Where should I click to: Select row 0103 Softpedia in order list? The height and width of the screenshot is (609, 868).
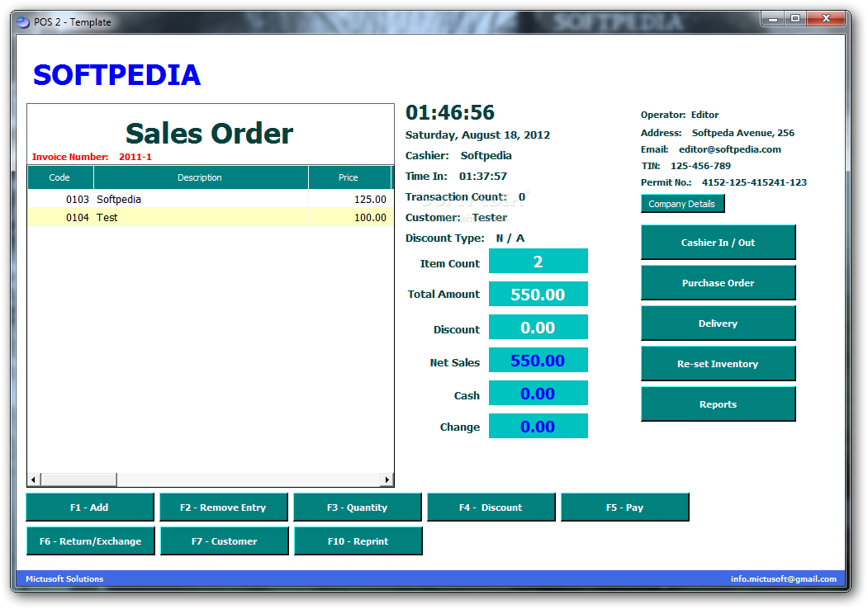[x=211, y=199]
